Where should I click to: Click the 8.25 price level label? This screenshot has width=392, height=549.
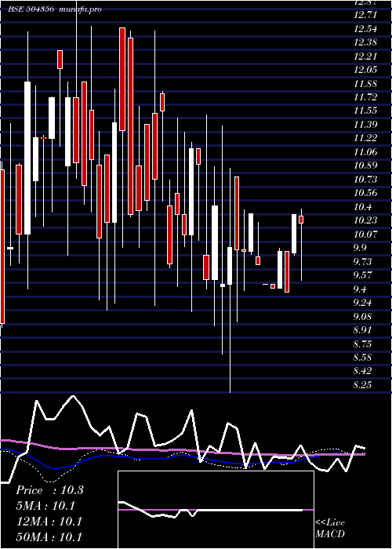362,385
